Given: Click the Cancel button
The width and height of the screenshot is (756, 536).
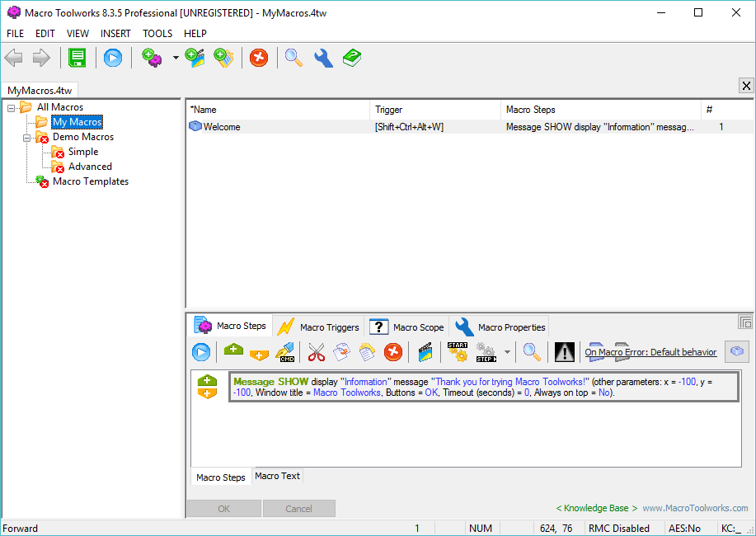Looking at the screenshot, I should (299, 509).
